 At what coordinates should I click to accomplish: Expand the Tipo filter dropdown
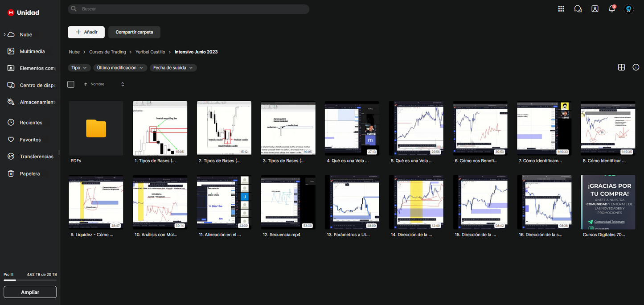79,68
